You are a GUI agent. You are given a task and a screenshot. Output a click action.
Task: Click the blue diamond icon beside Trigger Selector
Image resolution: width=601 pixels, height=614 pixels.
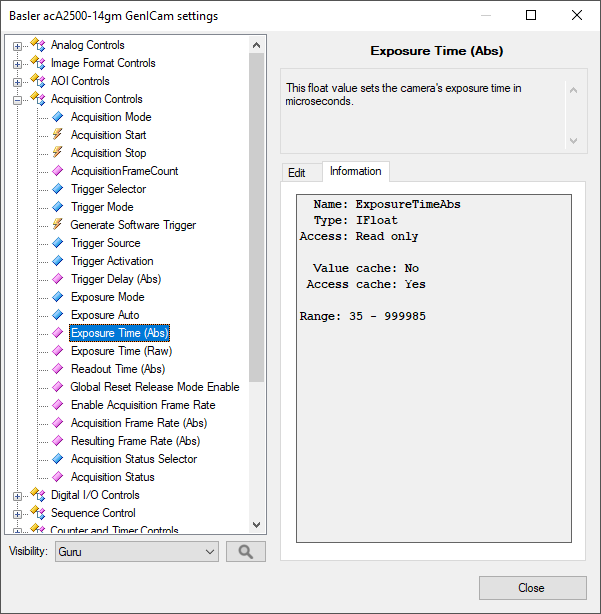pyautogui.click(x=58, y=189)
